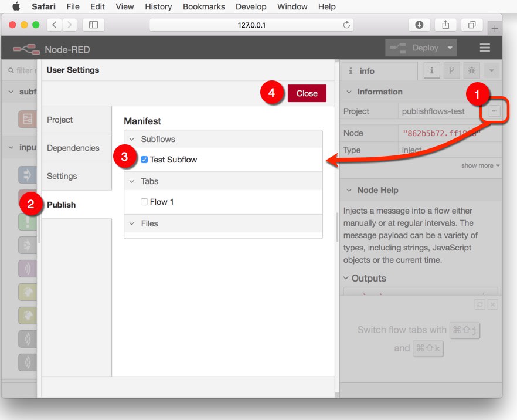
Task: Select the project history sidebar icon
Action: (451, 70)
